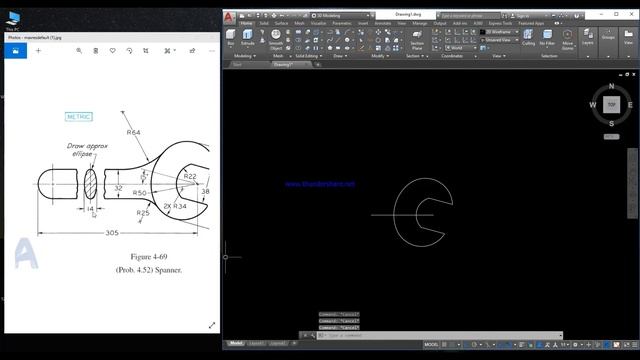
Task: Click the new drawing tab plus button
Action: 318,64
